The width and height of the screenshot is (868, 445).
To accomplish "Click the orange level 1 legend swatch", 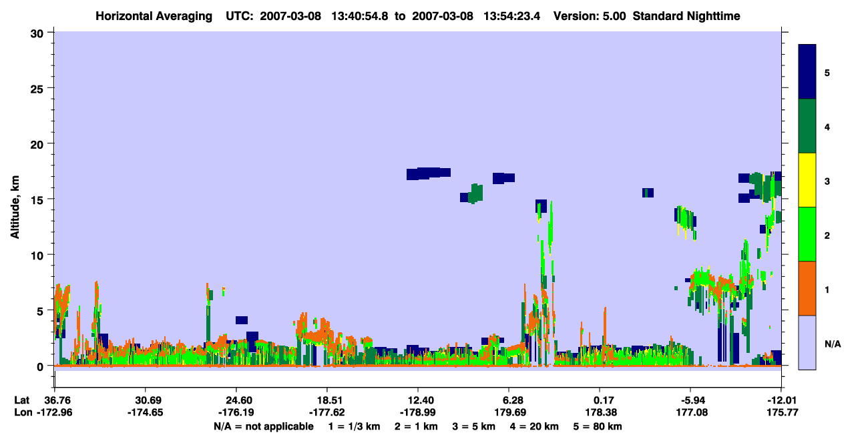I will pyautogui.click(x=807, y=288).
